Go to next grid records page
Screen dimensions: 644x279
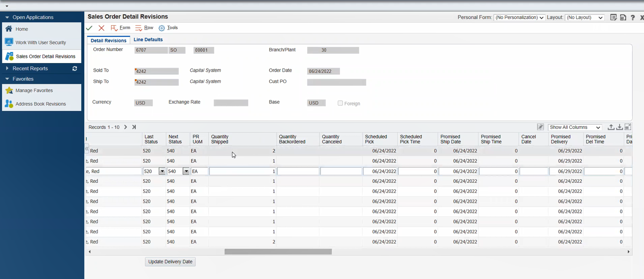pos(125,127)
